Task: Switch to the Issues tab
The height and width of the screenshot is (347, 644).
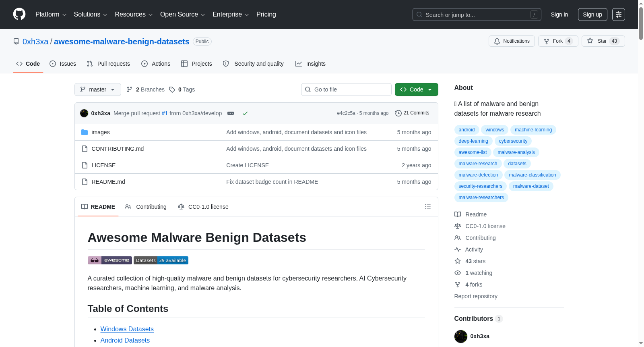Action: (63, 64)
